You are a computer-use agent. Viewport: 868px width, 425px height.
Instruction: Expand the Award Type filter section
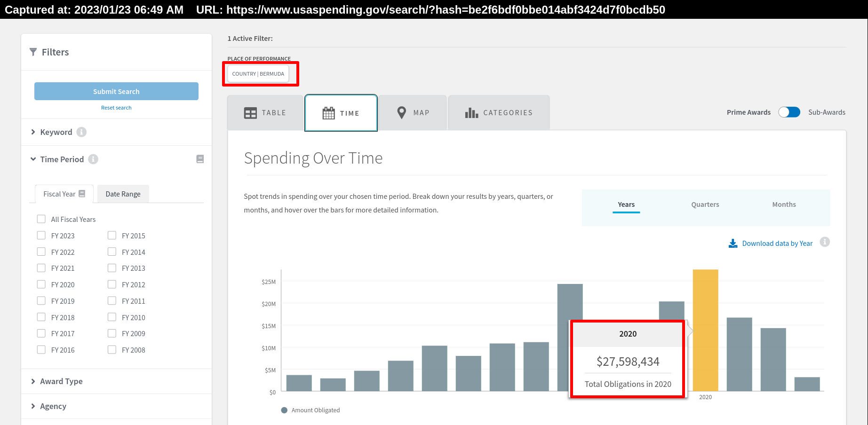[56, 381]
